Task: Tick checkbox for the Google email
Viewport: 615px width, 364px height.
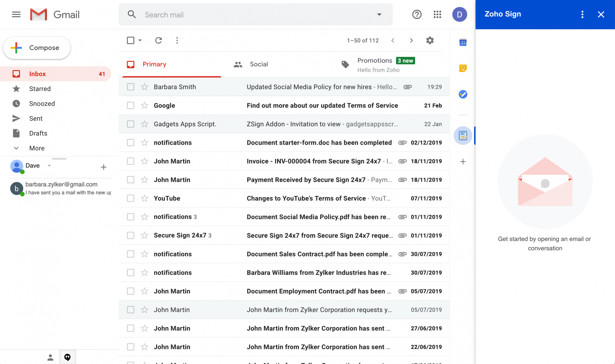Action: tap(131, 105)
